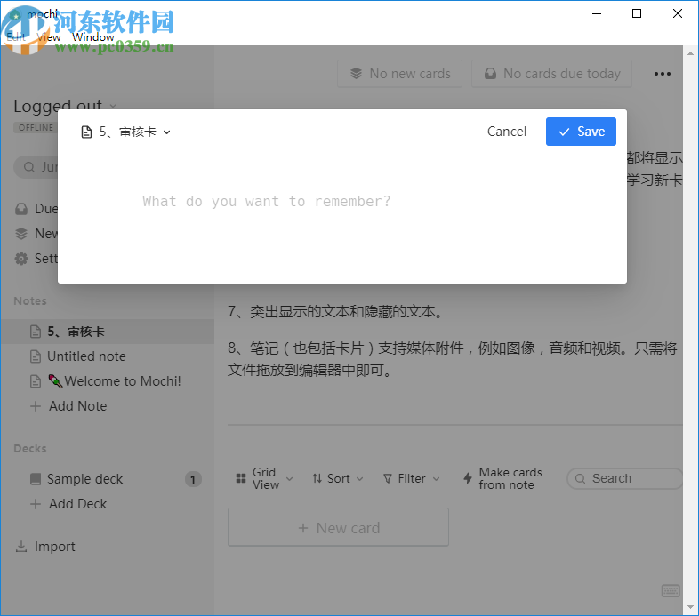
Task: Open the note selector dropdown in dialog
Action: point(125,132)
